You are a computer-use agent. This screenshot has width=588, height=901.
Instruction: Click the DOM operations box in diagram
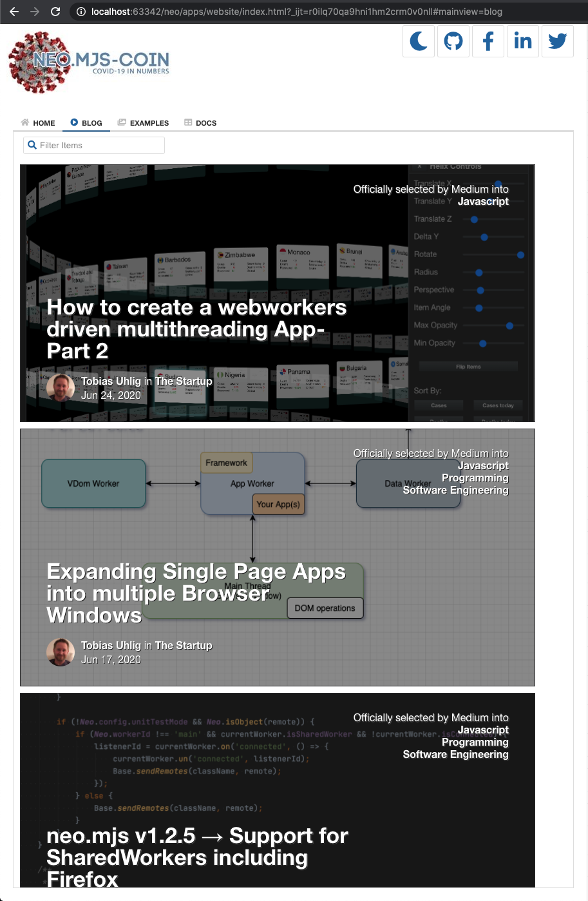(x=325, y=608)
